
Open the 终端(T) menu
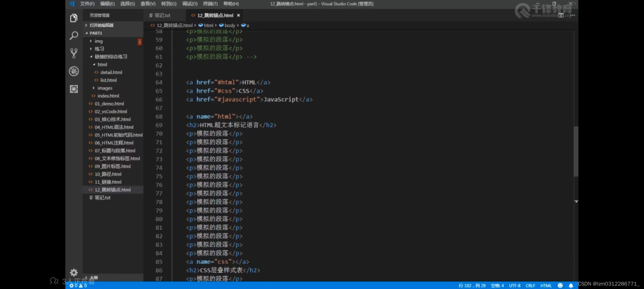210,4
